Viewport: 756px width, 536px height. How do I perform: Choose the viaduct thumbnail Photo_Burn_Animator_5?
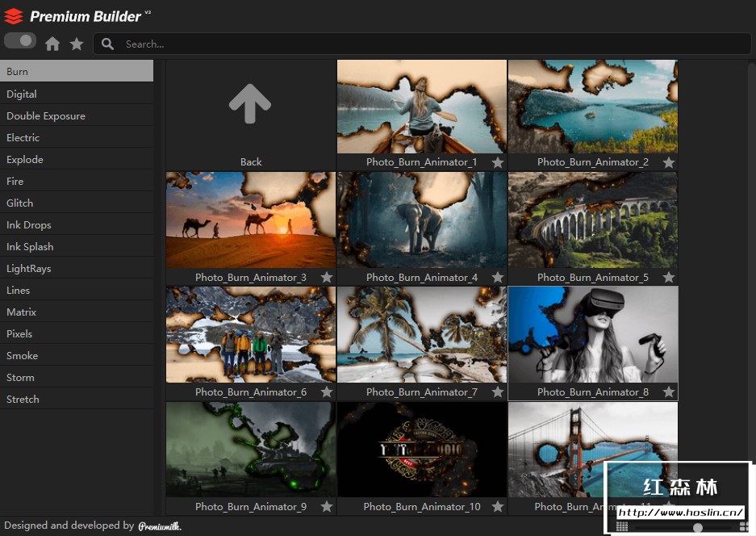click(x=592, y=220)
